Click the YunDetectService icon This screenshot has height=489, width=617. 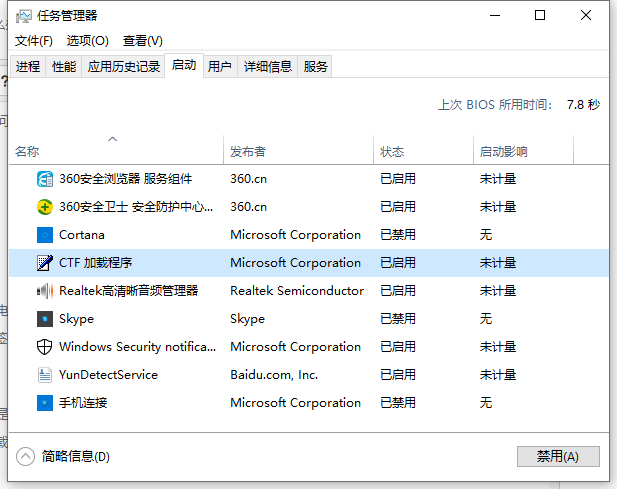(45, 375)
